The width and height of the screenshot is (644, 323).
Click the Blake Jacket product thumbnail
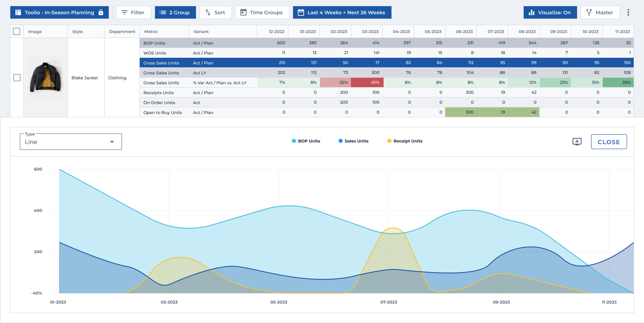[45, 78]
